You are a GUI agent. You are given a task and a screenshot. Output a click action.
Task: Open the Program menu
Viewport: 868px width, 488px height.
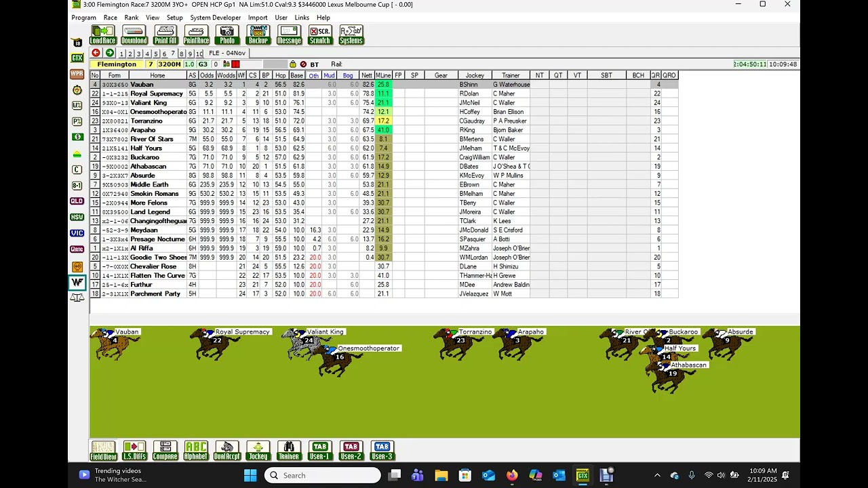tap(84, 18)
